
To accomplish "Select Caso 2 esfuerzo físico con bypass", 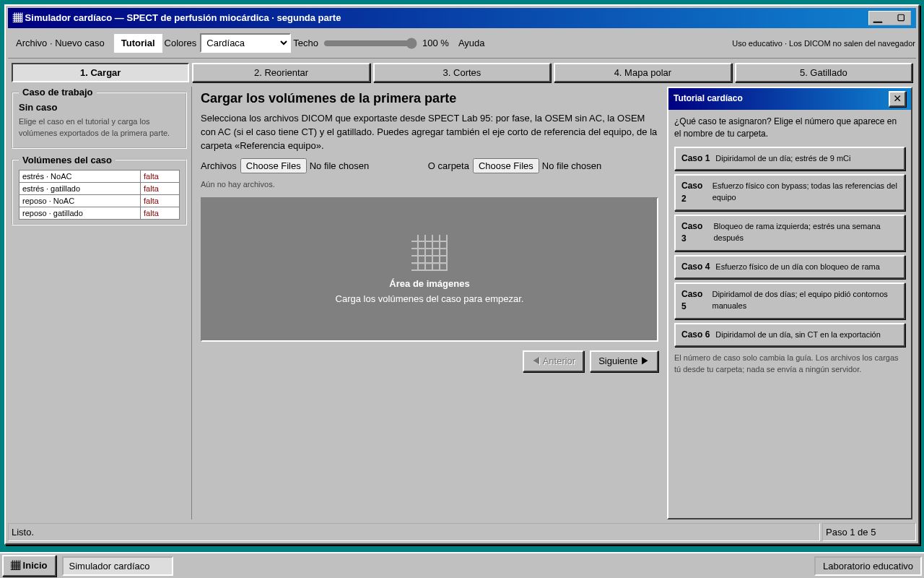I will 790,192.
